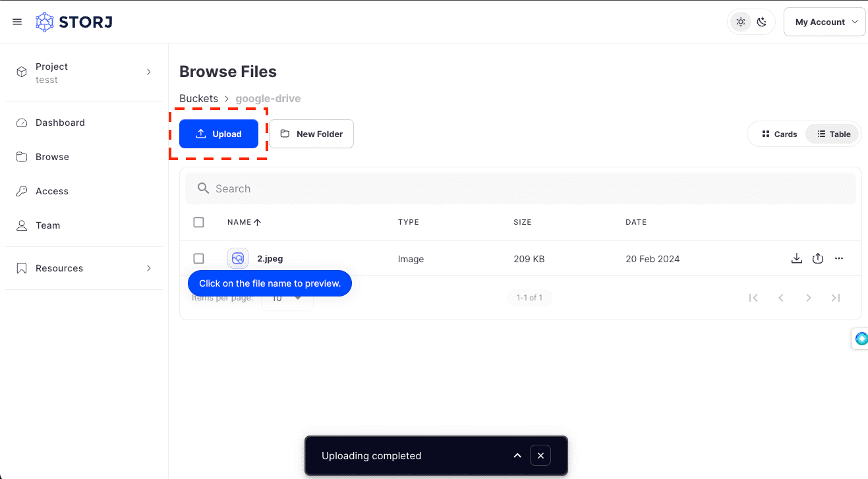Click the Browse folder icon in sidebar
This screenshot has width=868, height=479.
[22, 157]
